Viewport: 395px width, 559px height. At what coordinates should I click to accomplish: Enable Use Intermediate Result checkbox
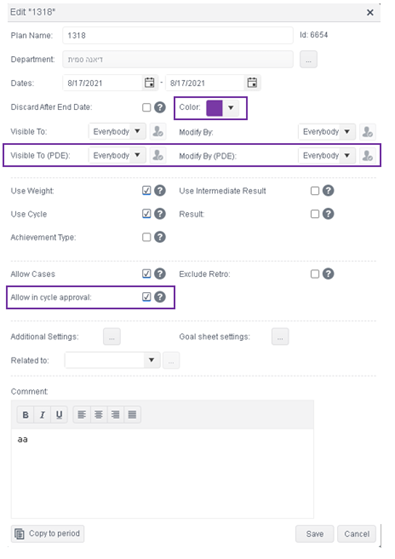(315, 191)
